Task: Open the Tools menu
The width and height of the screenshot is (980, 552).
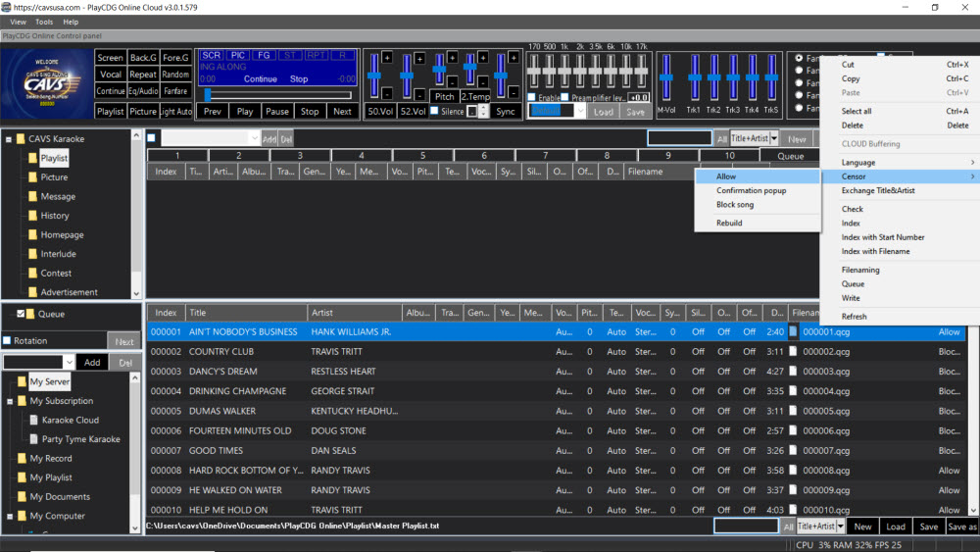Action: [44, 22]
